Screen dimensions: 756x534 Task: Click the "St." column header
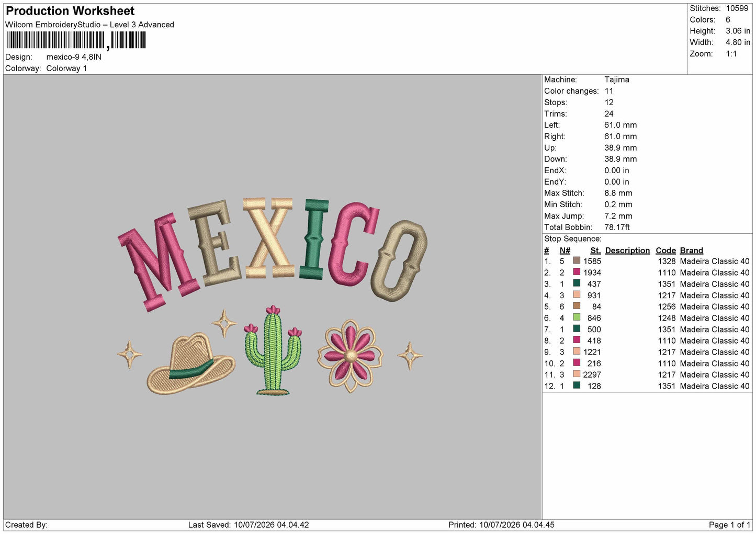(595, 251)
